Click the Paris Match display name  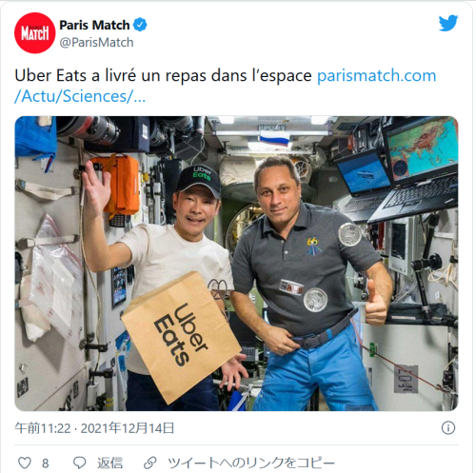pos(94,25)
